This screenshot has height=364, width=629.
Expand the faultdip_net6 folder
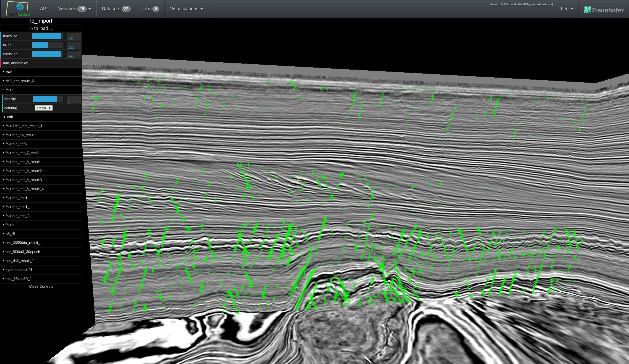point(16,144)
